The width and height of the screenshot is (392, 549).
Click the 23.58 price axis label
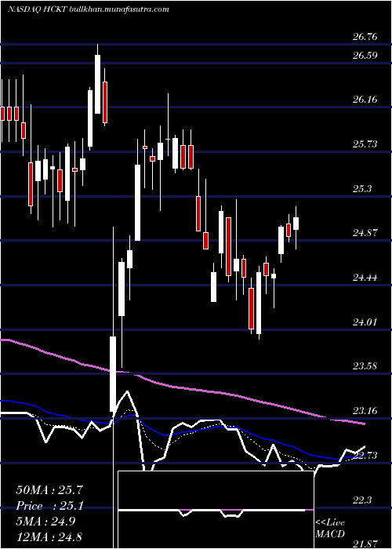point(365,366)
